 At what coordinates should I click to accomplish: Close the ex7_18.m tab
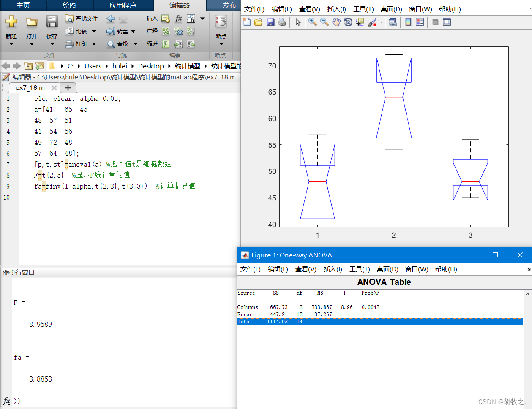54,88
